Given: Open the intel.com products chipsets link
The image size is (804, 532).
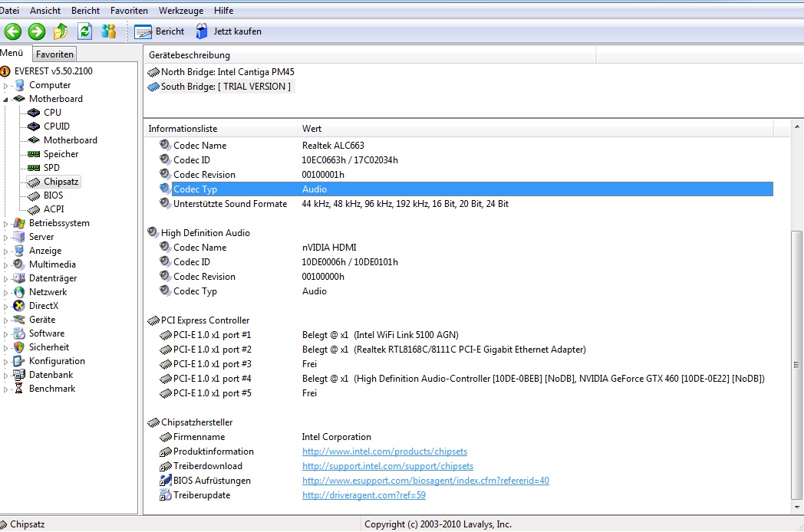Looking at the screenshot, I should tap(384, 452).
